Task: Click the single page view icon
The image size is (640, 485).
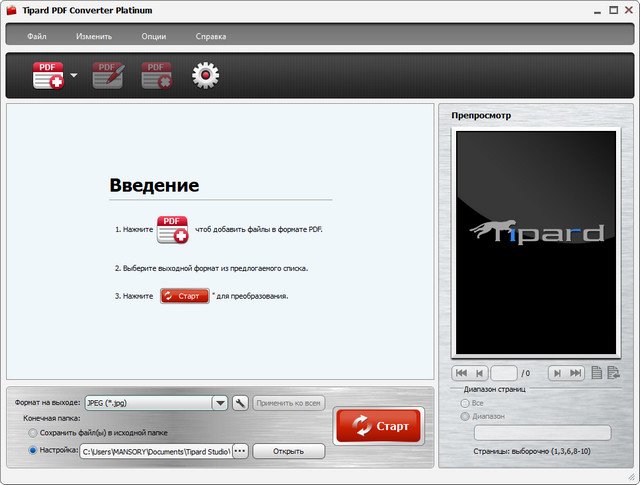Action: pyautogui.click(x=596, y=372)
